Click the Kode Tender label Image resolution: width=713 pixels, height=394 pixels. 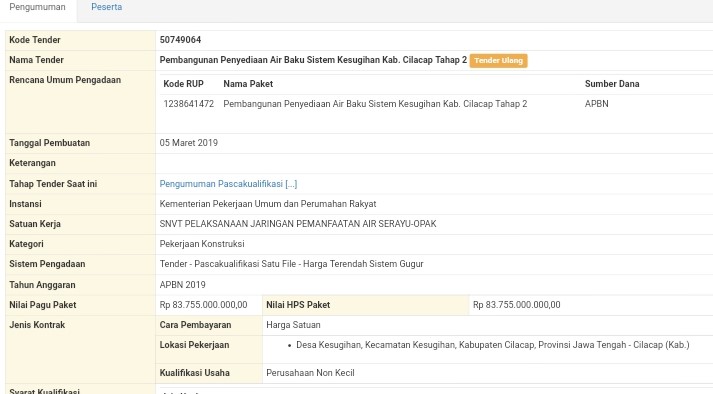pyautogui.click(x=35, y=40)
